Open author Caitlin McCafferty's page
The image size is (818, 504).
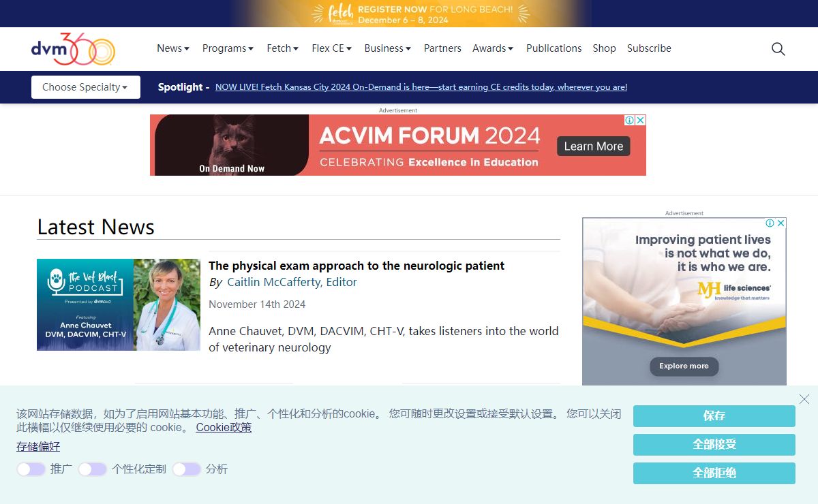coord(292,282)
